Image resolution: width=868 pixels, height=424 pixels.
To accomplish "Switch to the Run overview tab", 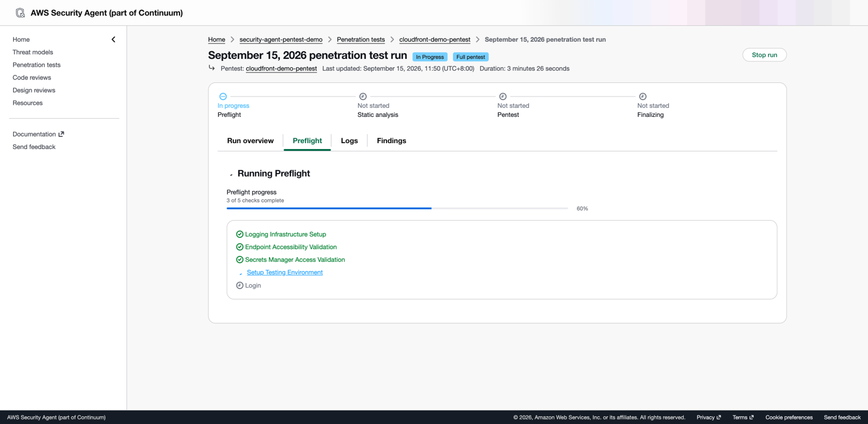I will click(x=251, y=141).
